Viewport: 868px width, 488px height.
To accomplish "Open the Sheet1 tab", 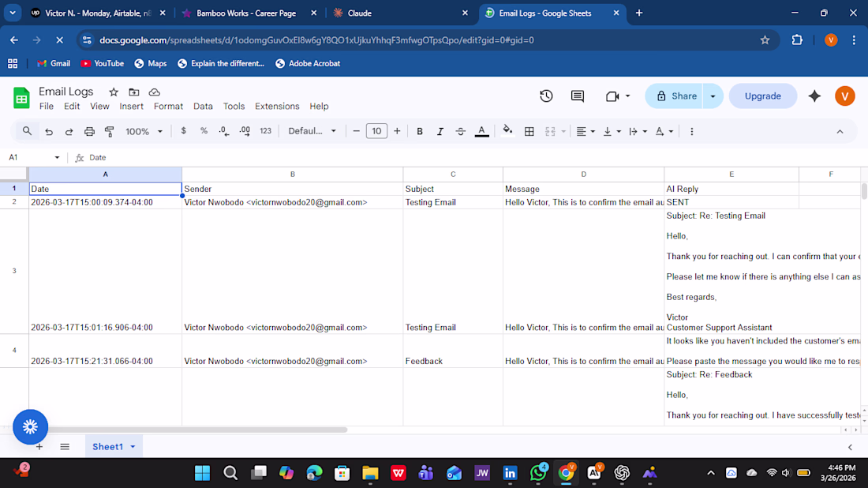I will click(108, 446).
